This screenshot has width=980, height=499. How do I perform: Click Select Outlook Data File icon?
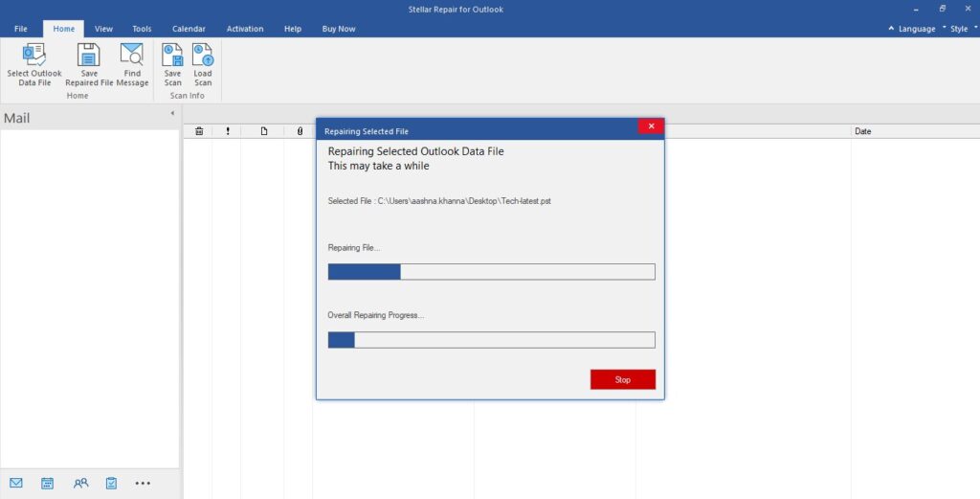point(34,55)
